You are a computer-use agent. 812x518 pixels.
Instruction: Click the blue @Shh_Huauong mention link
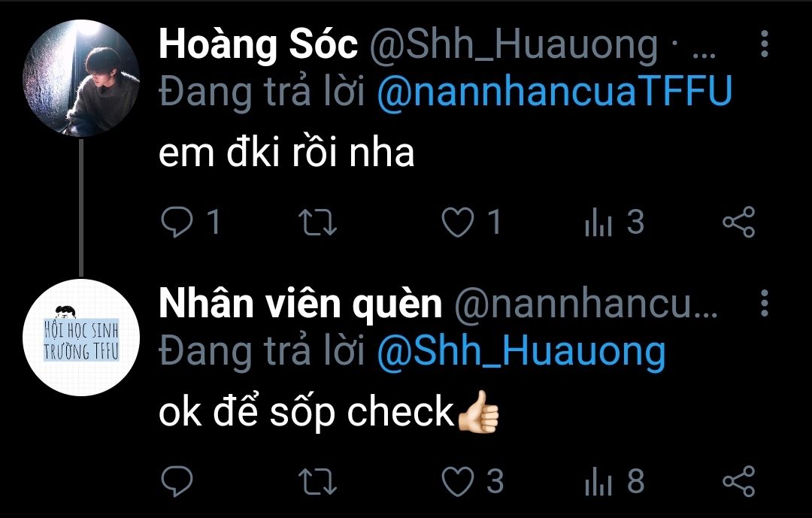pos(521,352)
